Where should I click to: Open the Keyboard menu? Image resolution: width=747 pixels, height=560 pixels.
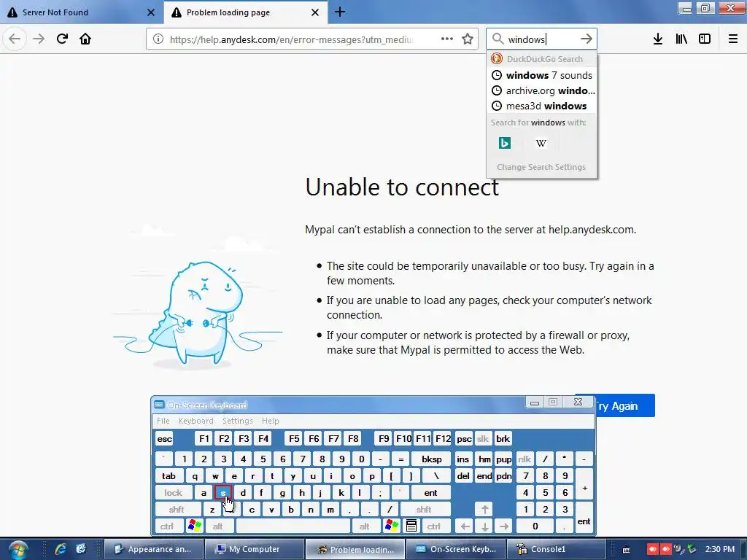(196, 421)
